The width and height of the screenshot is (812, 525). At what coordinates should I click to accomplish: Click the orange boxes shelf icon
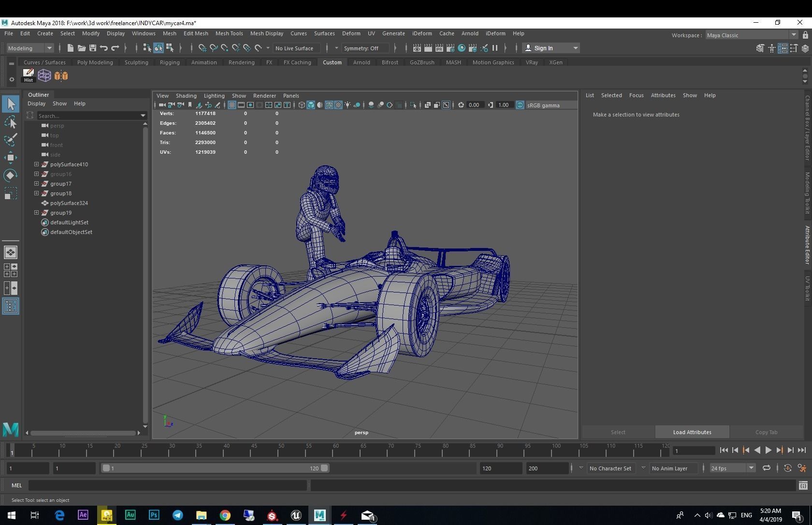click(x=61, y=75)
